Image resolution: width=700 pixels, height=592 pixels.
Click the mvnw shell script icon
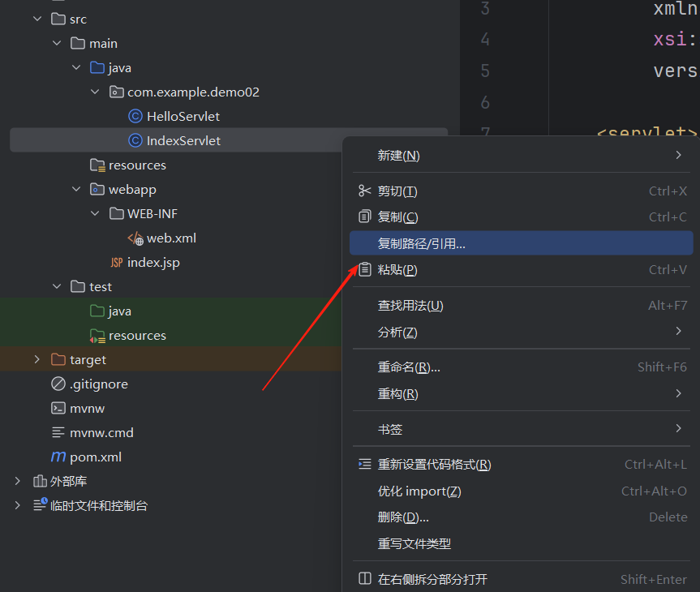[58, 409]
